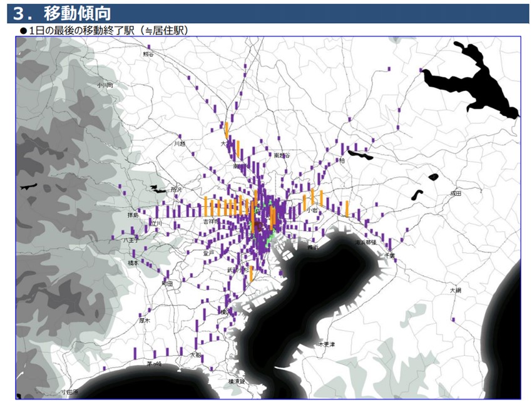Click the 千葉 station label
Image resolution: width=532 pixels, height=402 pixels.
(390, 255)
